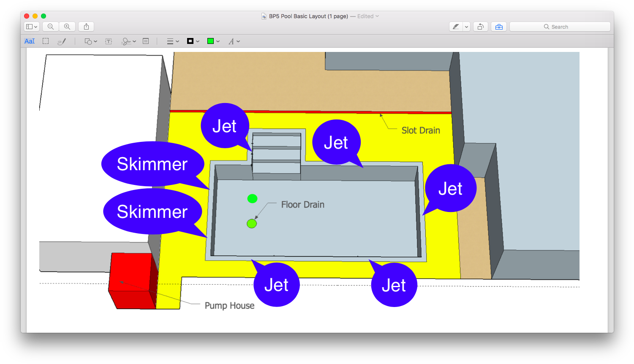Image resolution: width=634 pixels, height=364 pixels.
Task: Click the zoom out magnifier button
Action: coord(51,27)
